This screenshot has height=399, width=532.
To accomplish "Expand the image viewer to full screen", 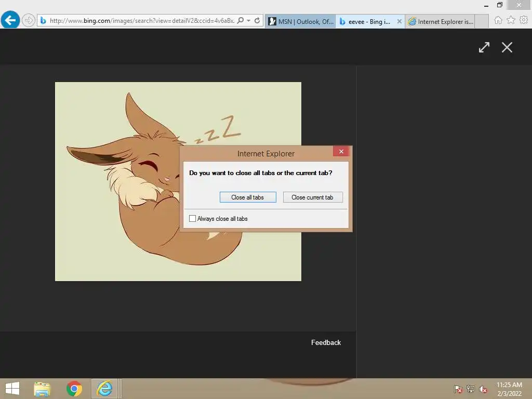I will point(484,47).
